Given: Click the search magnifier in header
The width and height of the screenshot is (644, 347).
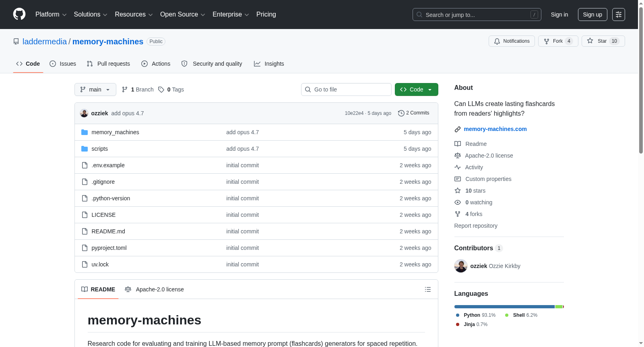Looking at the screenshot, I should coord(419,15).
